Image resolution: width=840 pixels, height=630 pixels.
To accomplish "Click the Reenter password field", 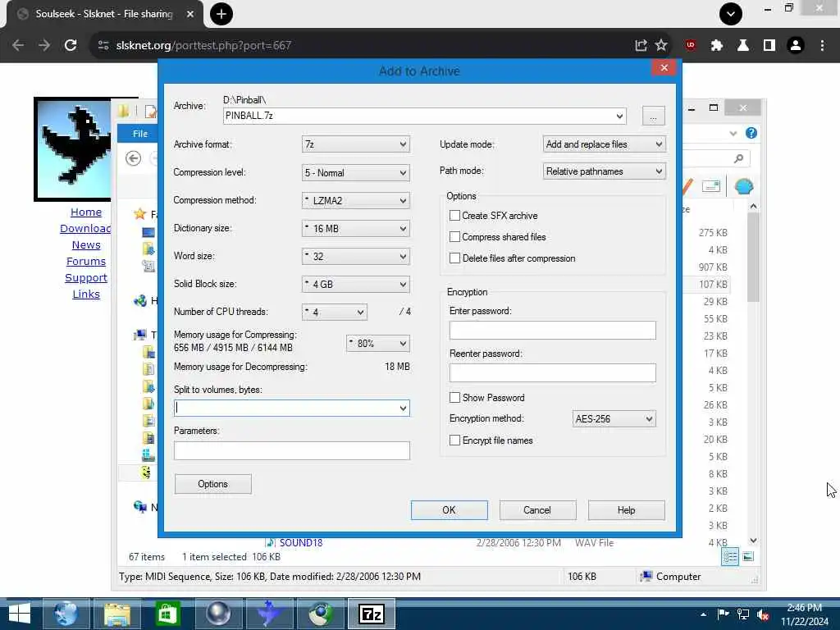I will click(x=552, y=373).
